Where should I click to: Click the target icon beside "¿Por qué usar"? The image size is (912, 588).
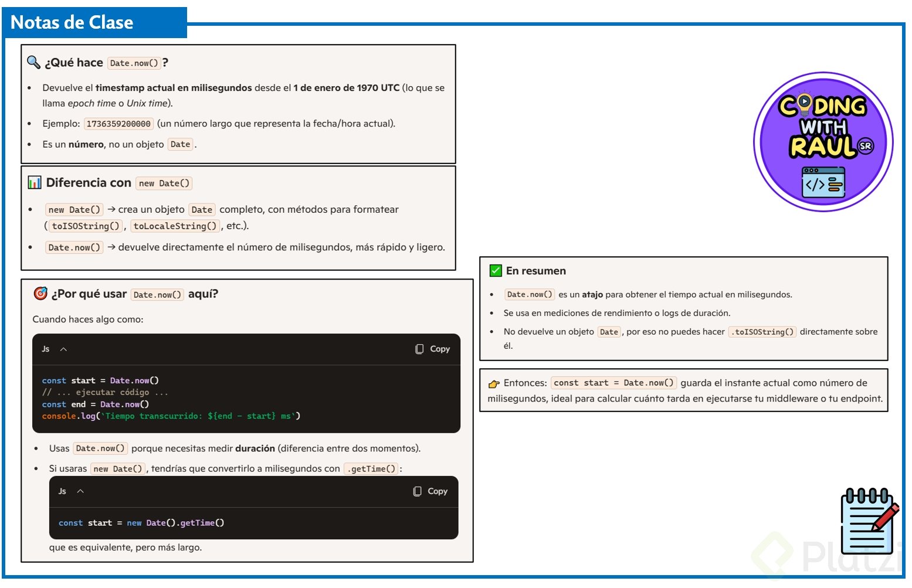[x=40, y=294]
